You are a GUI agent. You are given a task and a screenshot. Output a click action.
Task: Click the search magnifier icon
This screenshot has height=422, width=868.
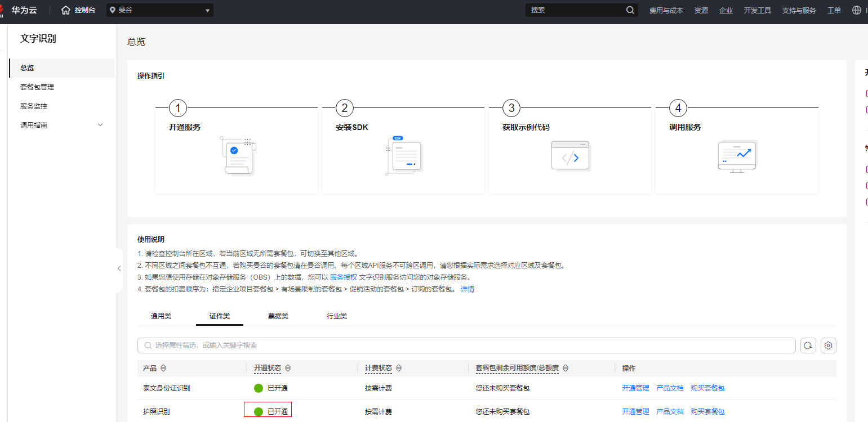point(630,10)
